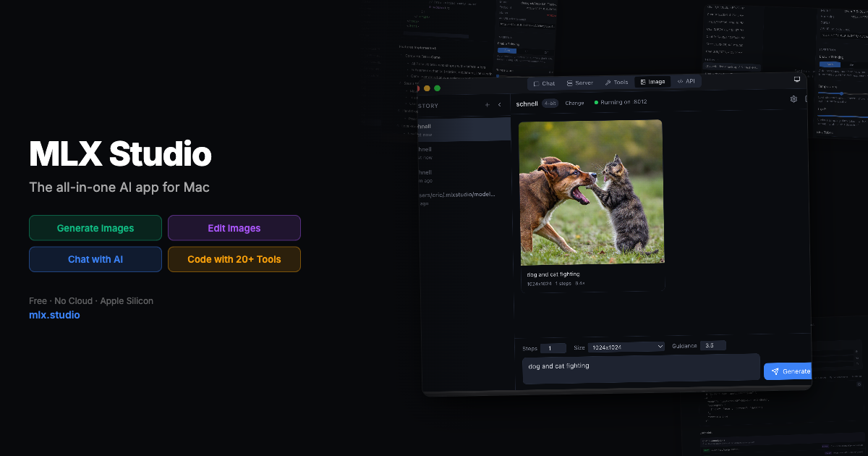
Task: Switch to the Server tab
Action: [x=579, y=83]
